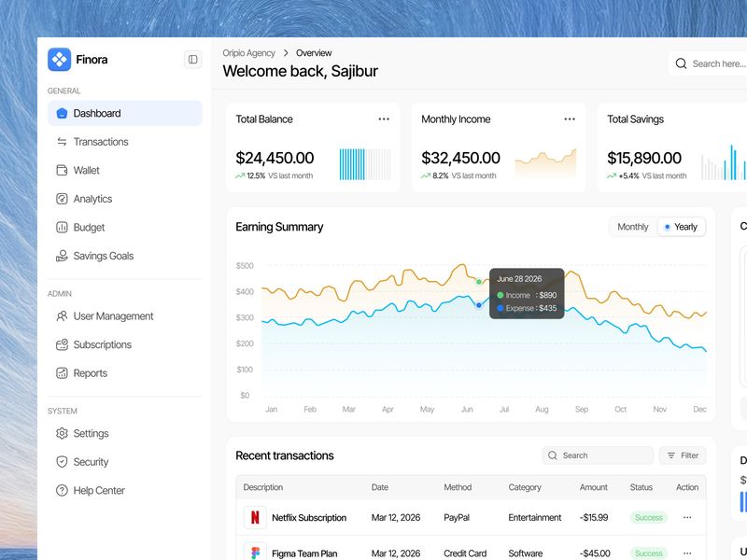Click the Figma icon beside Figma Team Plan
This screenshot has height=560, width=747.
(254, 551)
